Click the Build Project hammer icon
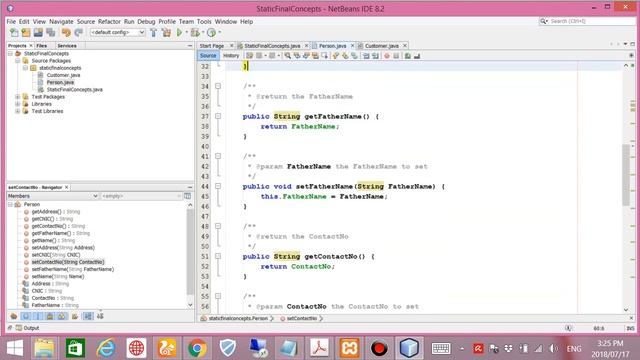This screenshot has height=360, width=640. tap(153, 33)
